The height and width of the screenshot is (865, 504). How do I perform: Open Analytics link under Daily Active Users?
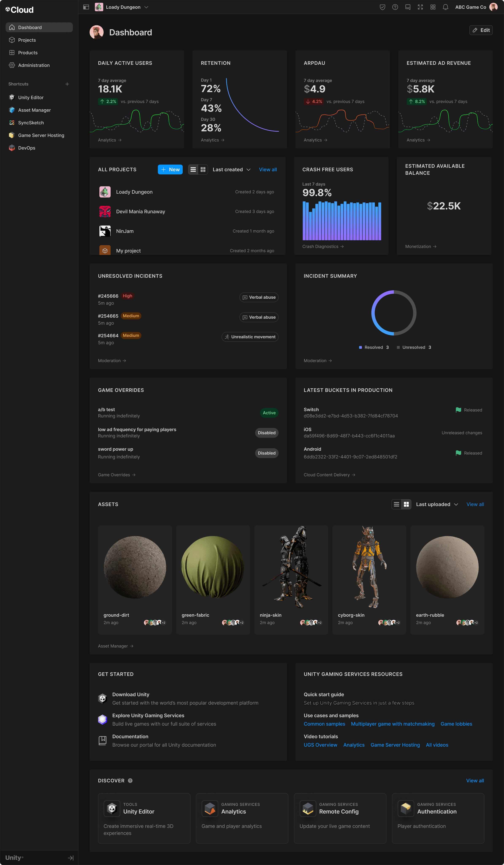point(110,140)
